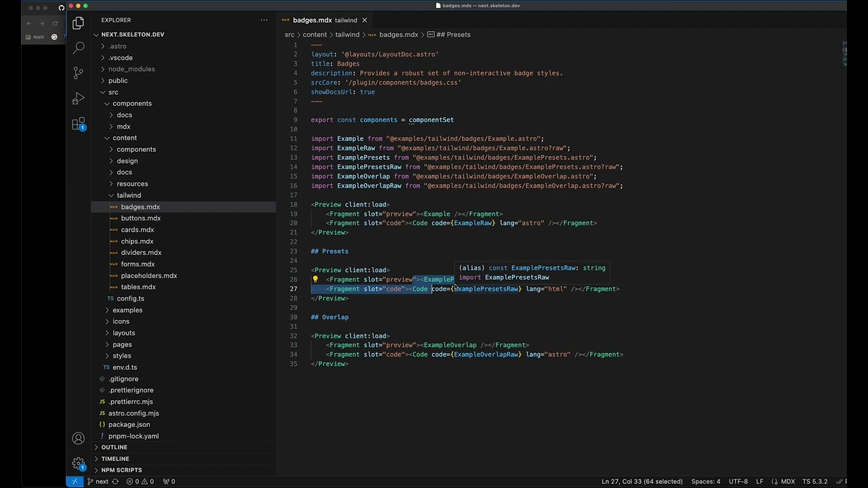868x488 pixels.
Task: Open the Run and Debug view
Action: click(x=79, y=98)
